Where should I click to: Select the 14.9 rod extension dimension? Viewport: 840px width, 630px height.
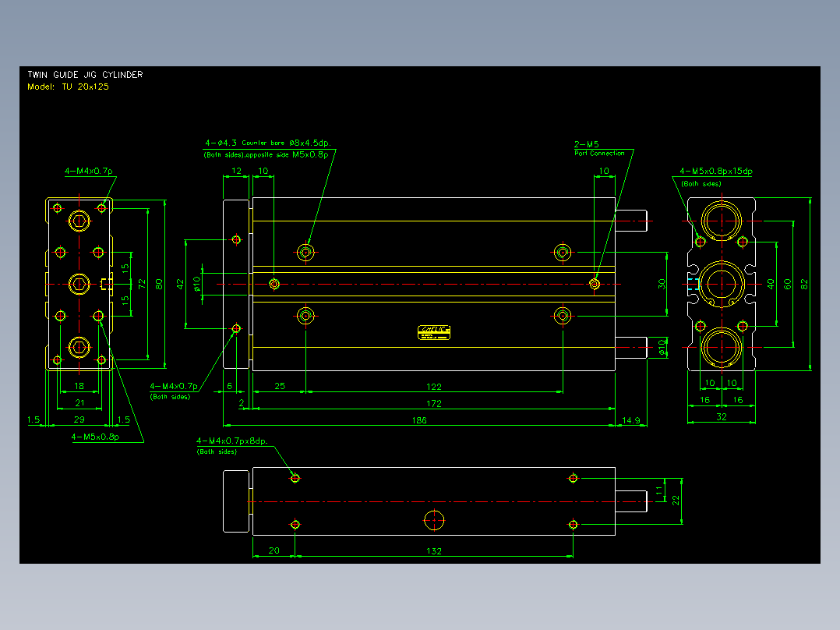(631, 420)
